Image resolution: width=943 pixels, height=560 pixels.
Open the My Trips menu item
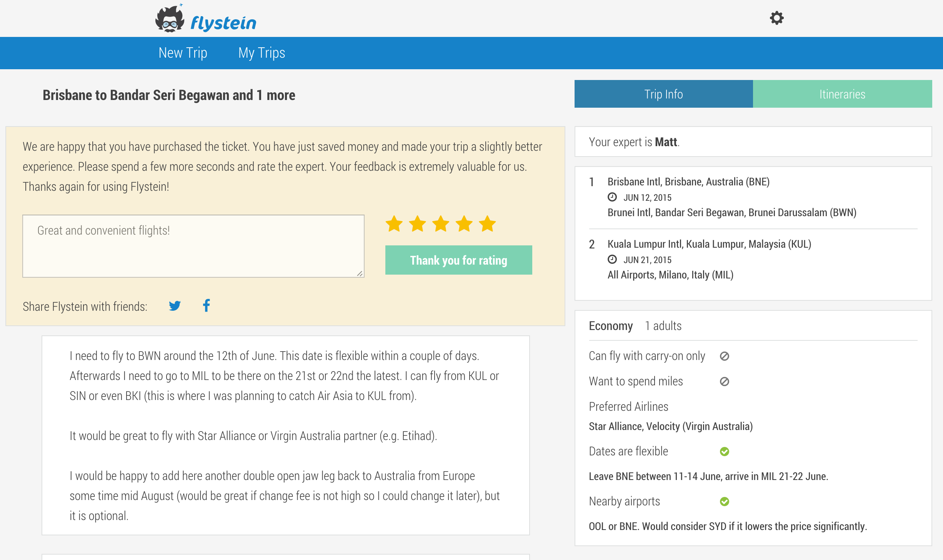pos(262,53)
